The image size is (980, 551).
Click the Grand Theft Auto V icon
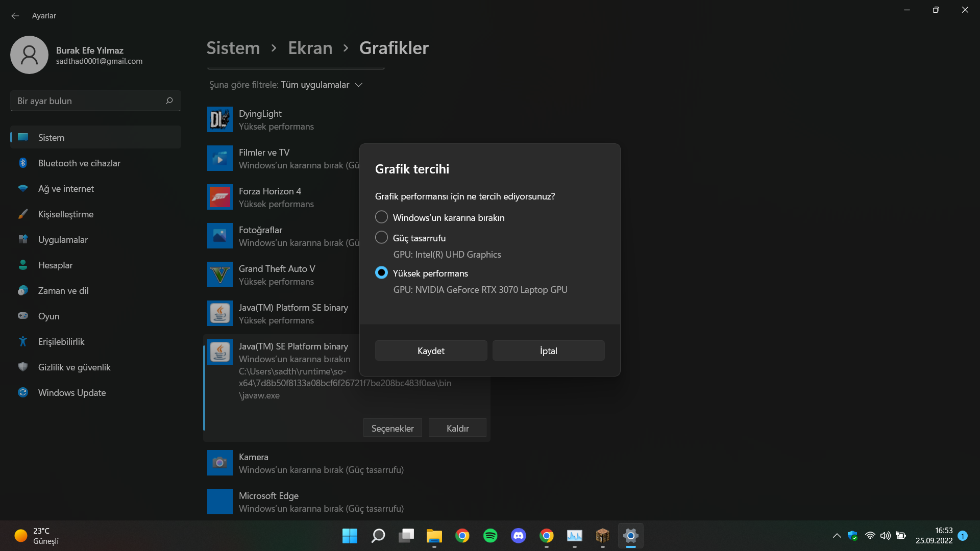(x=220, y=274)
